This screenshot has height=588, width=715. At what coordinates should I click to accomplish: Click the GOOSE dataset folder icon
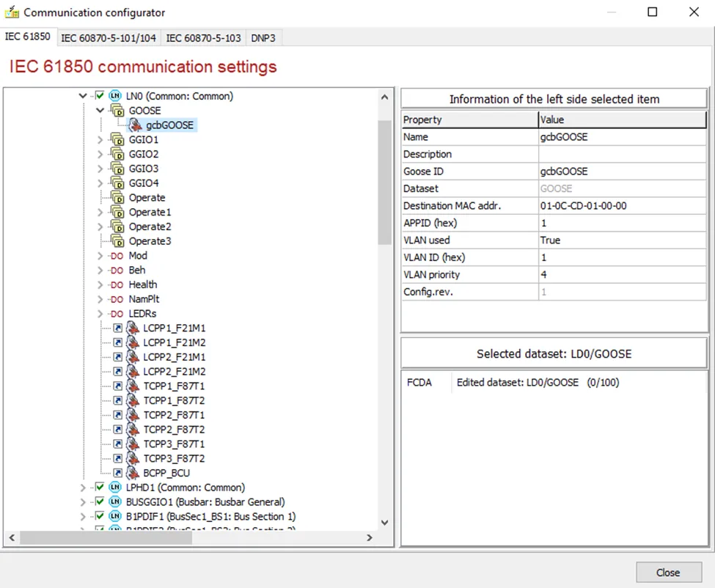point(117,110)
